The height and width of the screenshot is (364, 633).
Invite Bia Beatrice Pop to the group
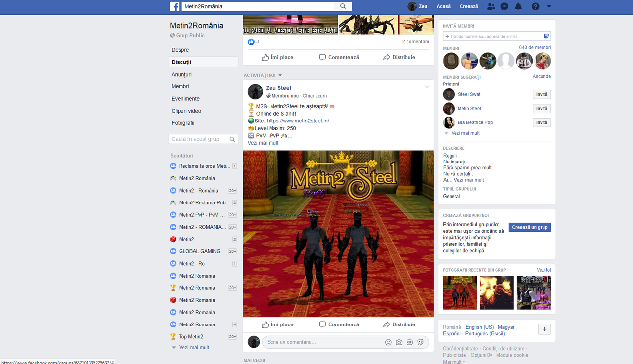click(542, 122)
